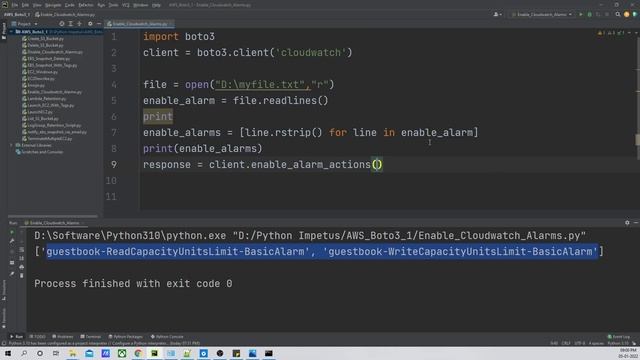Click the up-the-stack-trace arrow in the Run panel
Image resolution: width=640 pixels, height=360 pixels.
coord(22,232)
